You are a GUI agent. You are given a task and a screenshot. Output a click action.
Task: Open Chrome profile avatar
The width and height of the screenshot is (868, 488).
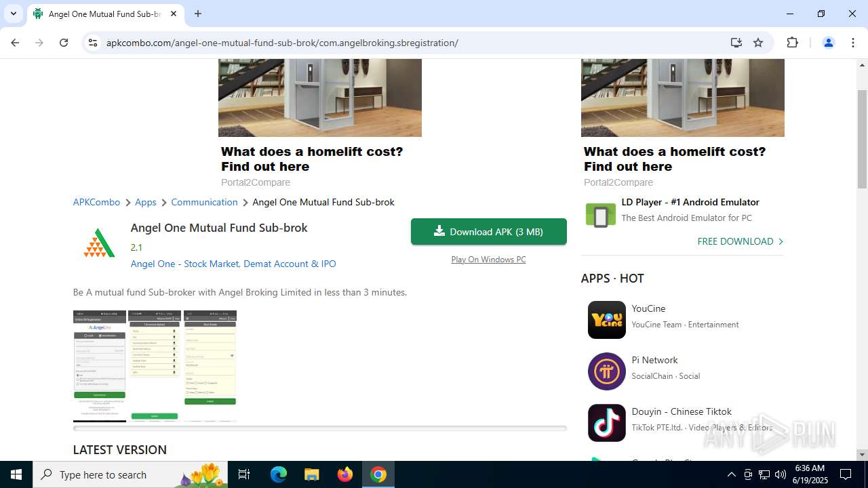(828, 43)
